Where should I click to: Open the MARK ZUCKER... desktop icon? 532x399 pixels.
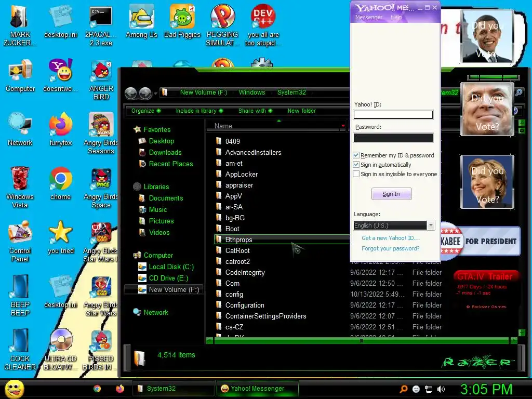[x=20, y=25]
